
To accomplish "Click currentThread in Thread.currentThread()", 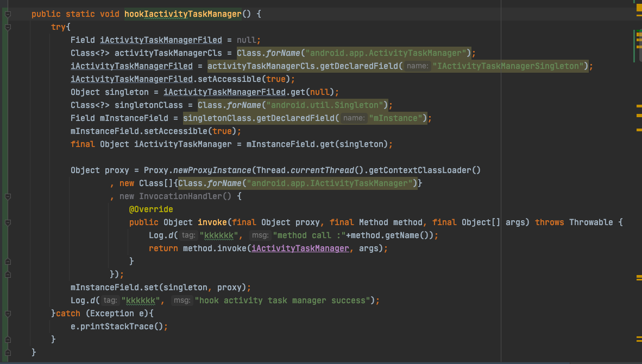I will 322,170.
